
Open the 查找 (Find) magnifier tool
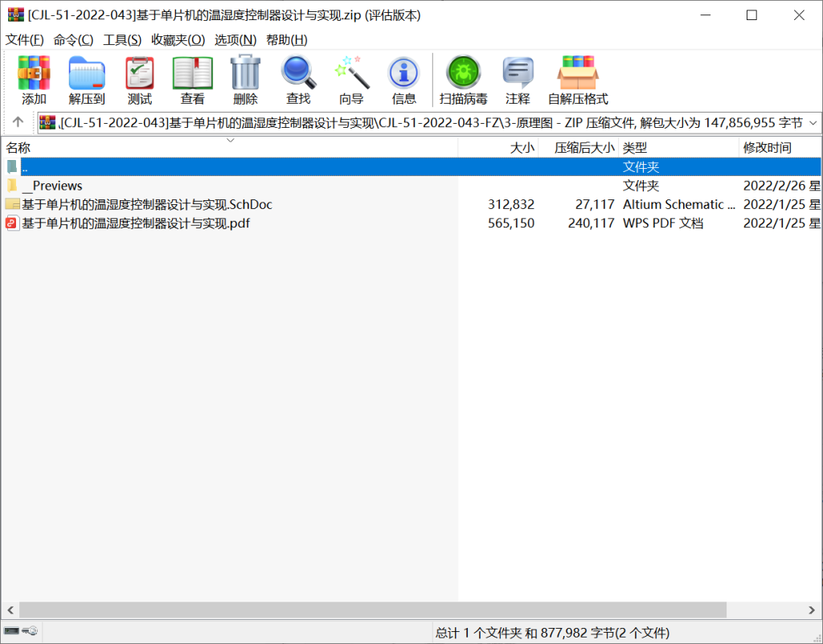coord(298,74)
